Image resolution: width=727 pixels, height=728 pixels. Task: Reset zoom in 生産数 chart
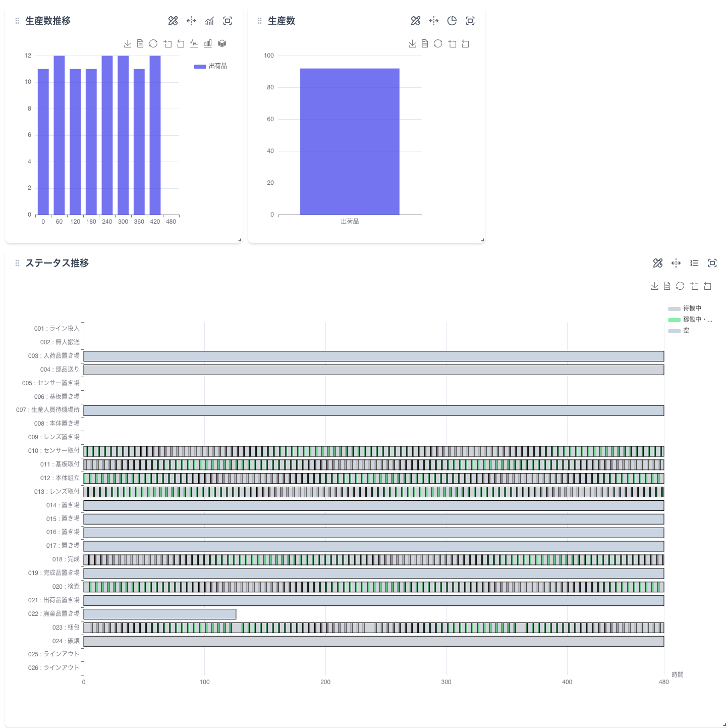pyautogui.click(x=466, y=44)
